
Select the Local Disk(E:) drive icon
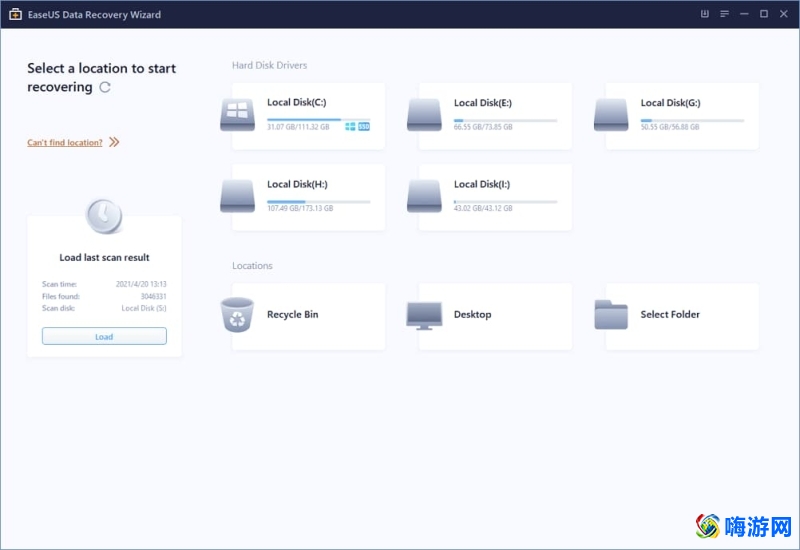424,115
